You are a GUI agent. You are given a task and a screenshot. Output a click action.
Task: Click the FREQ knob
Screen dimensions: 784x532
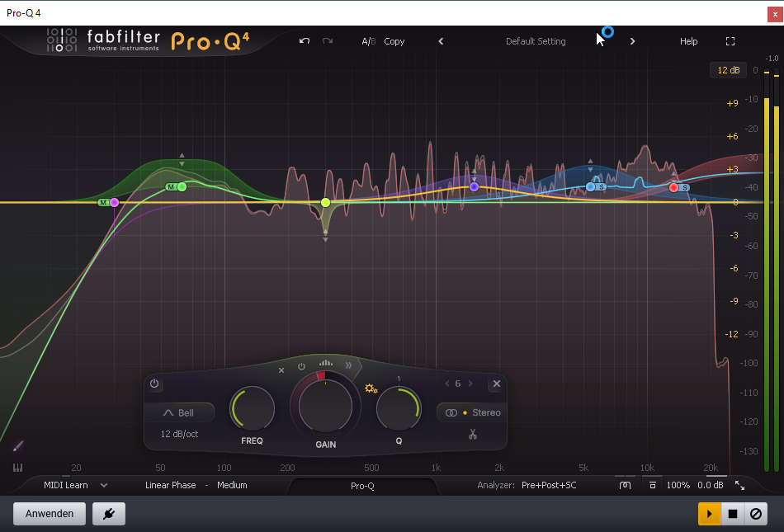pyautogui.click(x=252, y=408)
